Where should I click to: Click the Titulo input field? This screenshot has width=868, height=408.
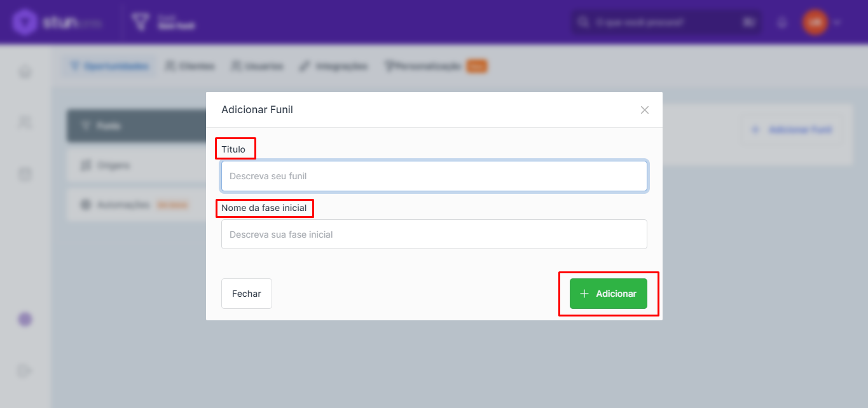click(434, 176)
